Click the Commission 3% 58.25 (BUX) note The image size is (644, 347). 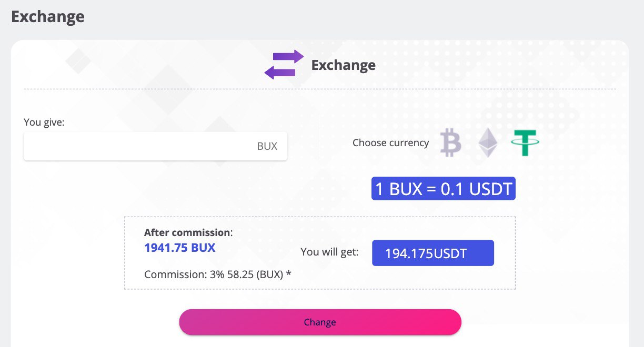(218, 274)
